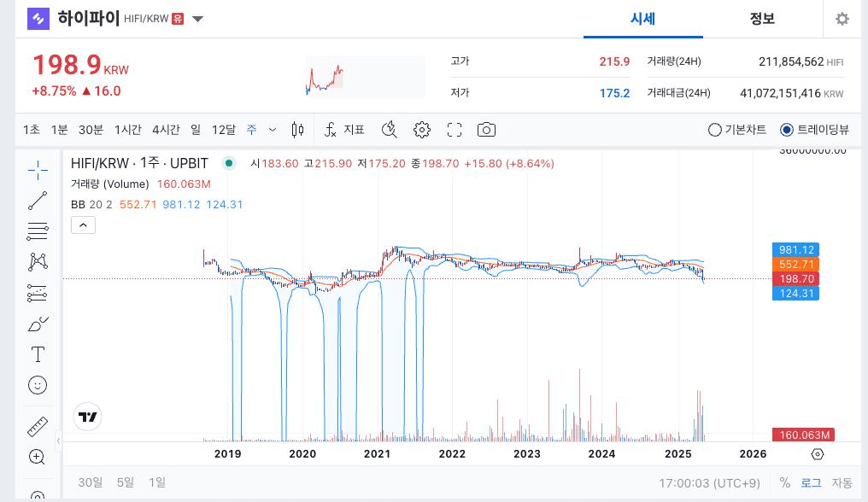This screenshot has width=868, height=502.
Task: Set chart range to 30일
Action: pos(91,482)
